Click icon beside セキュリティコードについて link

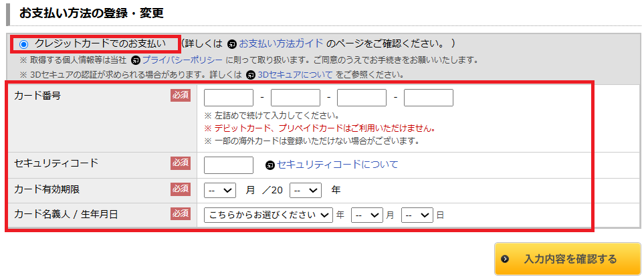click(x=270, y=165)
